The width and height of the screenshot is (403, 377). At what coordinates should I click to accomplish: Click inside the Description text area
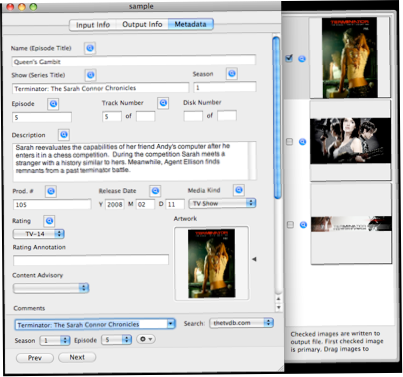pos(131,161)
